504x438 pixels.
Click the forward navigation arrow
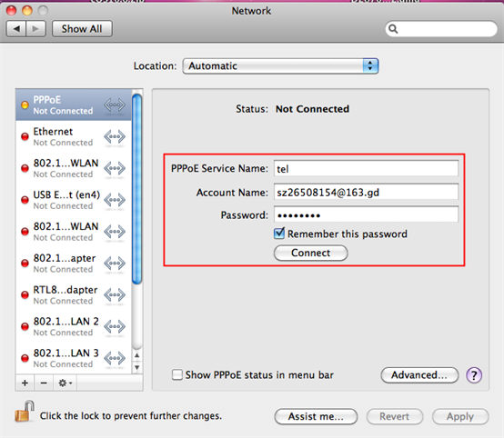pos(35,29)
